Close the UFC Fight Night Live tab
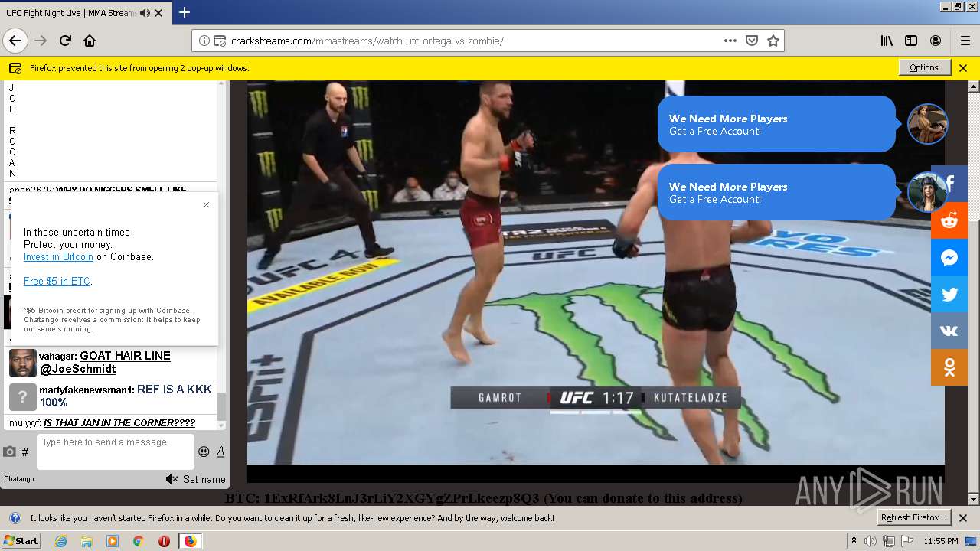This screenshot has width=980, height=551. coord(158,13)
